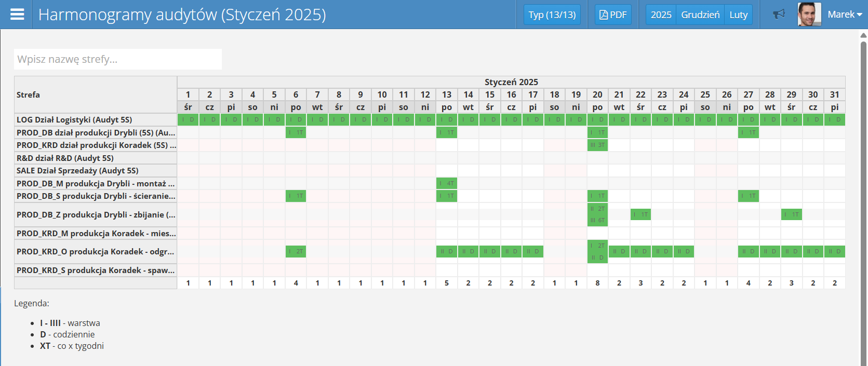Click the megaphone announcements icon

click(779, 15)
